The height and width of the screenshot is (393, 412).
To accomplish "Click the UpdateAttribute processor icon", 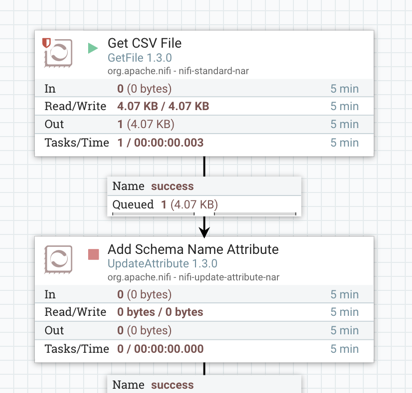I will 59,259.
